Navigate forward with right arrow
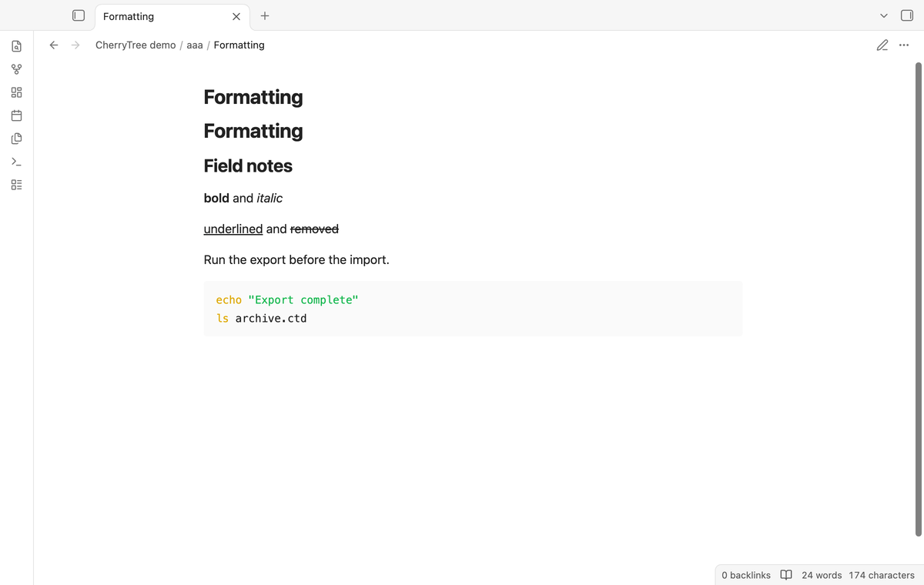The image size is (924, 585). coord(75,45)
